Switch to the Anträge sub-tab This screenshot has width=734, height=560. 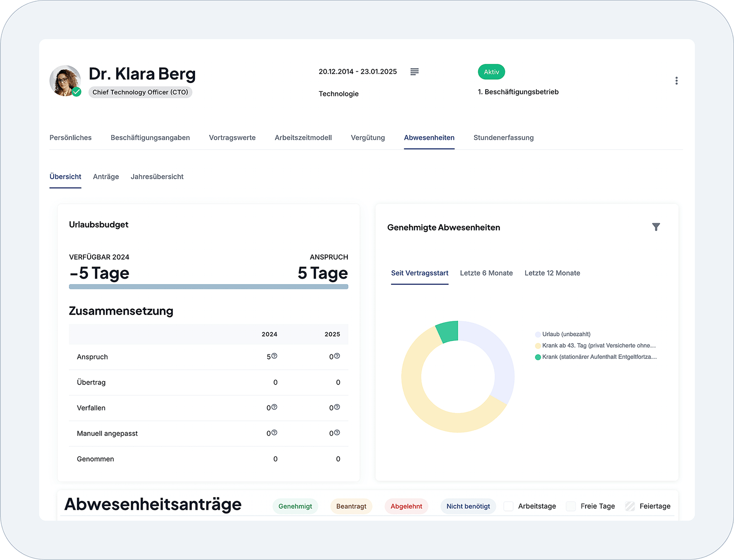106,177
